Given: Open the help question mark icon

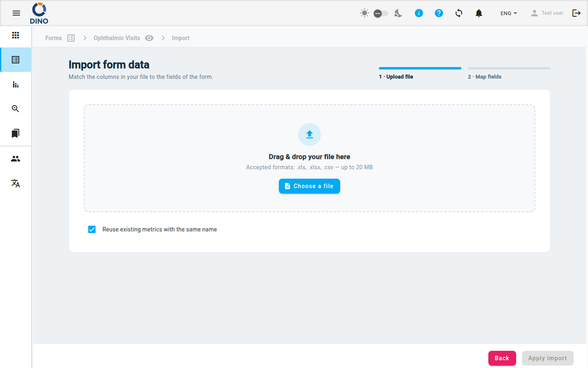Looking at the screenshot, I should (439, 13).
